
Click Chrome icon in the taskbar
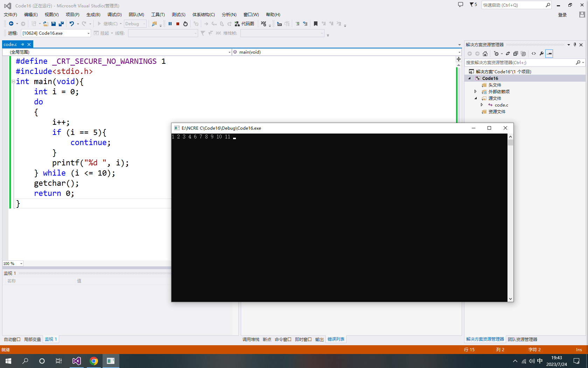pyautogui.click(x=94, y=361)
